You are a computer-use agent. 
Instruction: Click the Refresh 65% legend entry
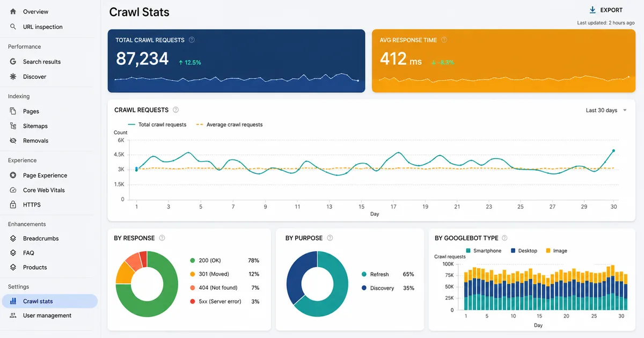[x=387, y=274]
